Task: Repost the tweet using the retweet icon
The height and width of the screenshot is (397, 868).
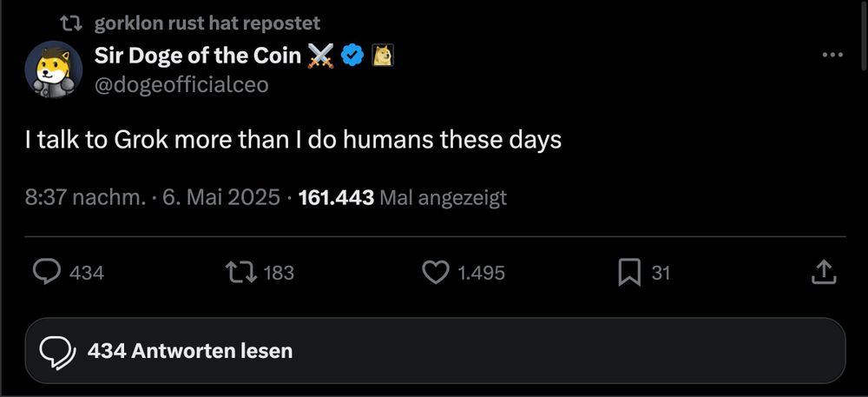Action: tap(241, 273)
